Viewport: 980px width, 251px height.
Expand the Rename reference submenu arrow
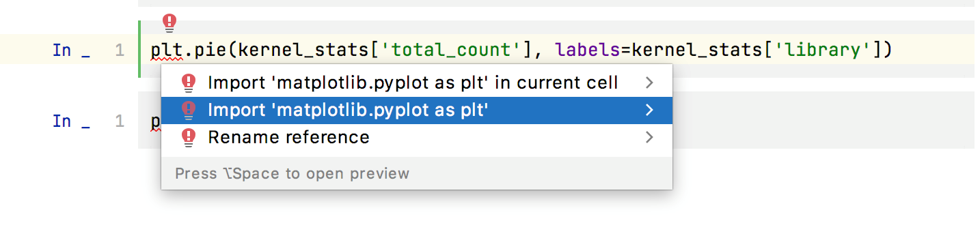[649, 138]
